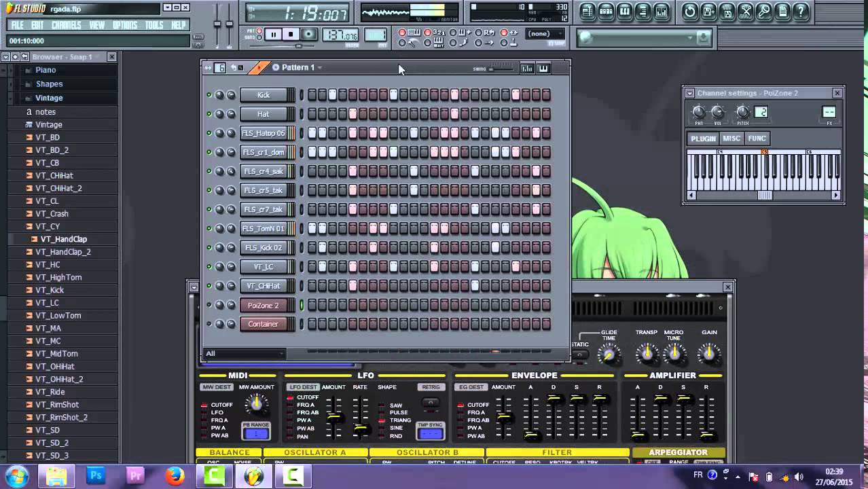Click the volume speaker tray icon

tap(799, 476)
